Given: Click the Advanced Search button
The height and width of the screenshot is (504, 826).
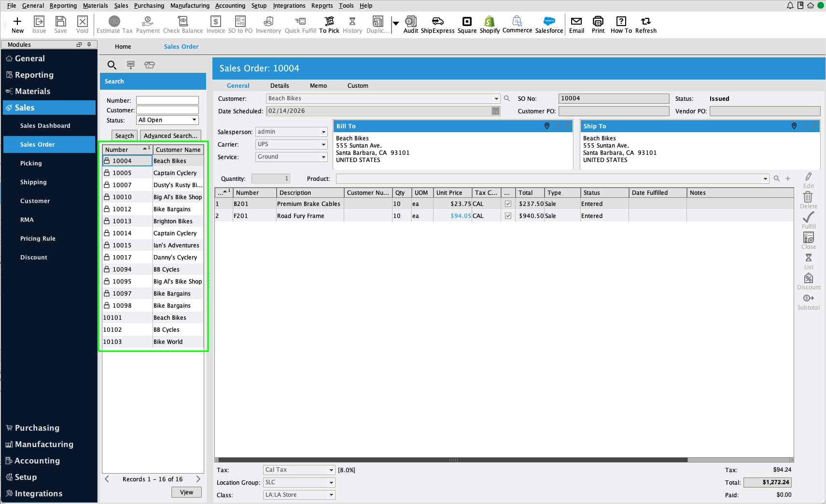Looking at the screenshot, I should tap(170, 136).
